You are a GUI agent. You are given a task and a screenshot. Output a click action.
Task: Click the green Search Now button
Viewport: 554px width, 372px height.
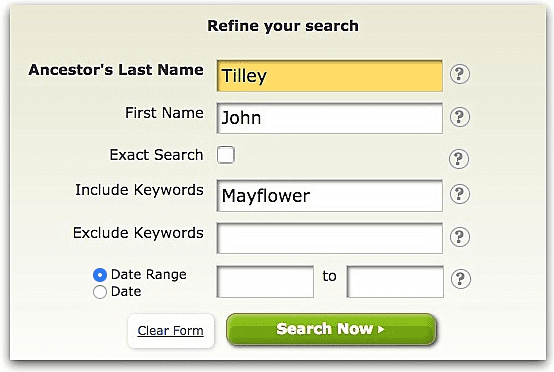(331, 329)
